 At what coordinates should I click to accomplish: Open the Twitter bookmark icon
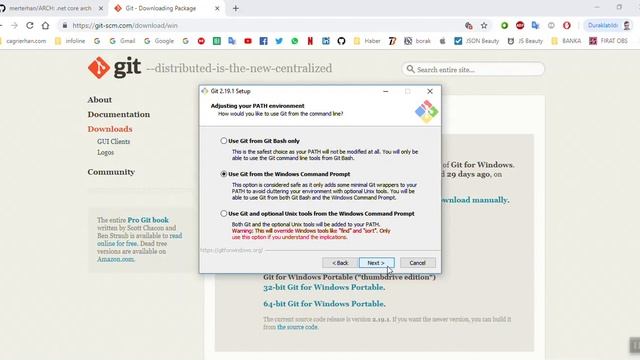click(x=279, y=41)
